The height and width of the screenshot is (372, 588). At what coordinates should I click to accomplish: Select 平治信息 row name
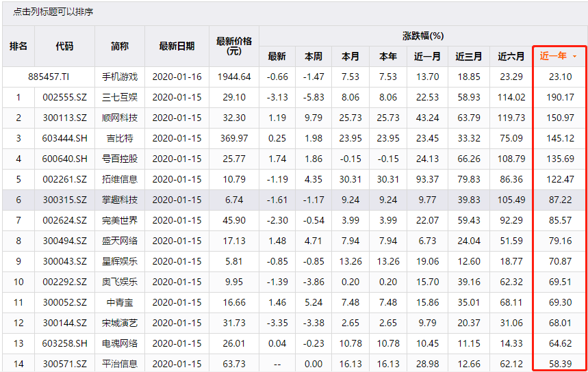point(120,364)
